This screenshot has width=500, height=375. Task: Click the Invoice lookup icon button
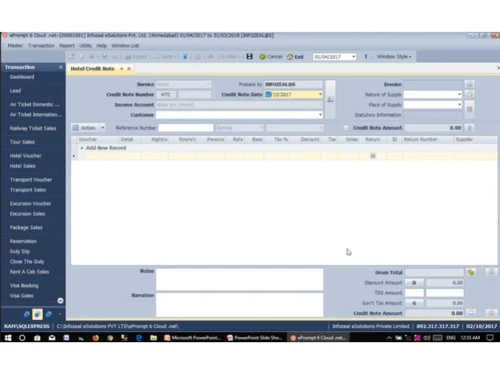(x=470, y=84)
